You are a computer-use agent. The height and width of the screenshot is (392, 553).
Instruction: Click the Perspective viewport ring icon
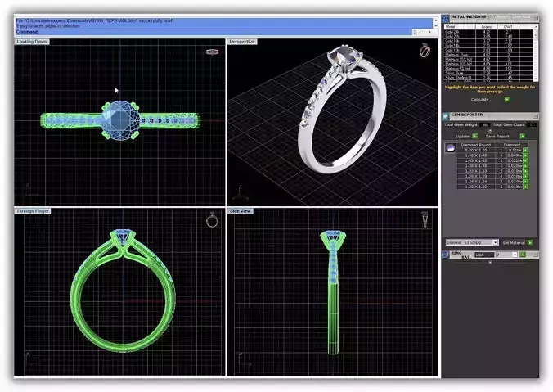(425, 51)
